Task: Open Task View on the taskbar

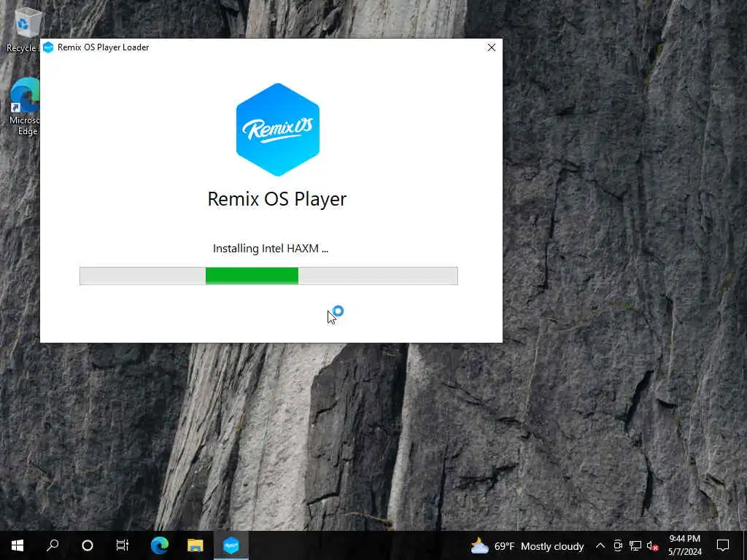Action: pos(123,545)
